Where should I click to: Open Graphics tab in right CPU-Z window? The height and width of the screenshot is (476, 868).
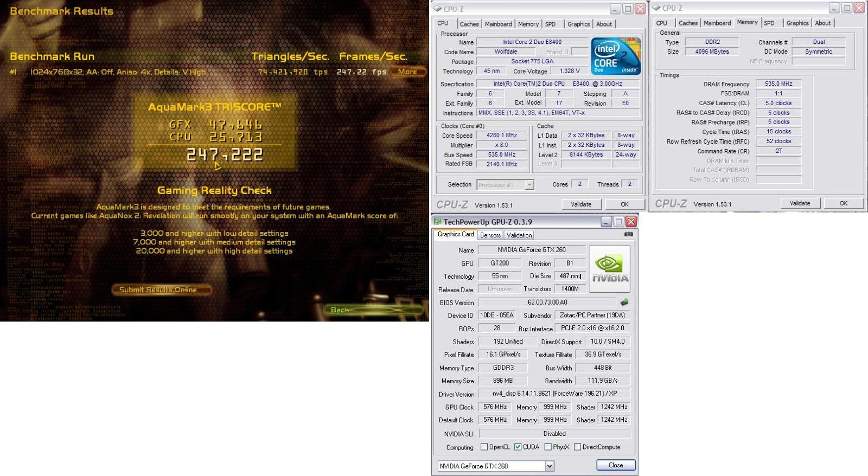coord(797,23)
